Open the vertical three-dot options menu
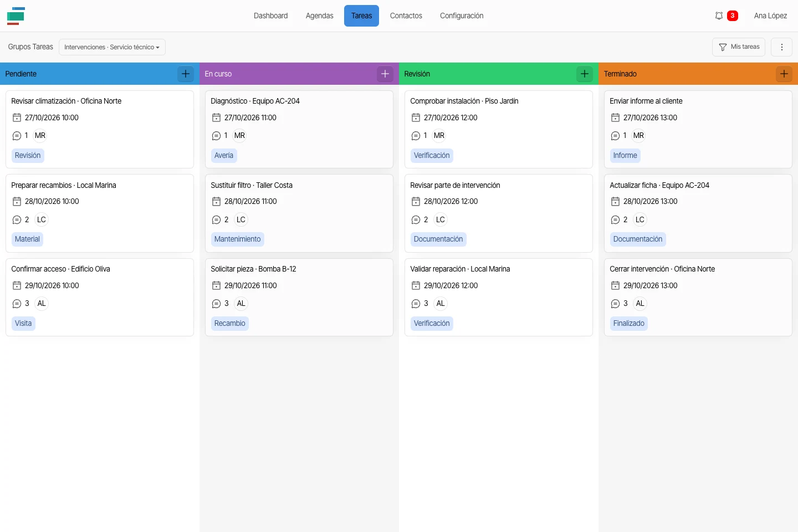The image size is (798, 532). point(782,47)
